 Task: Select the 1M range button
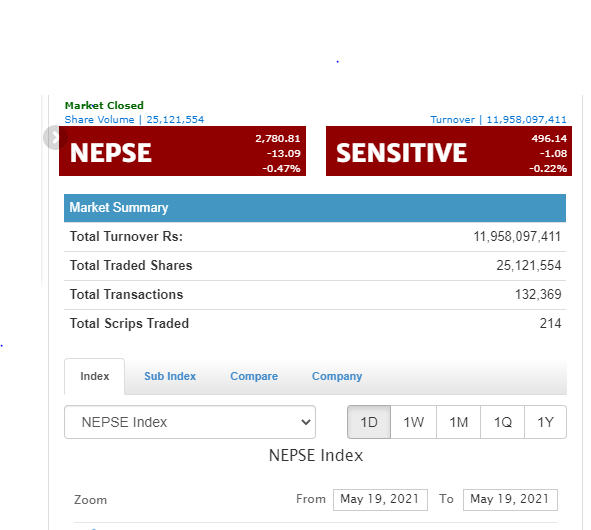tap(458, 422)
